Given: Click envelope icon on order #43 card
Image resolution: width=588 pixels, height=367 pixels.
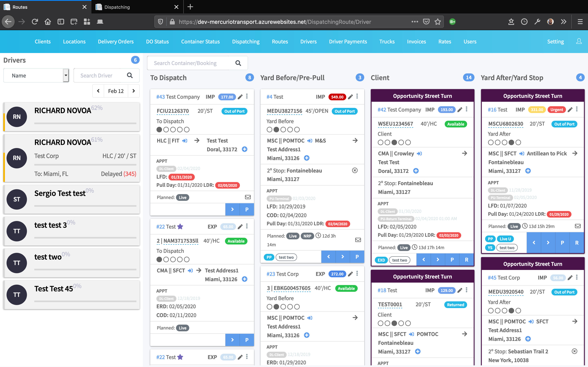Looking at the screenshot, I should click(x=248, y=197).
